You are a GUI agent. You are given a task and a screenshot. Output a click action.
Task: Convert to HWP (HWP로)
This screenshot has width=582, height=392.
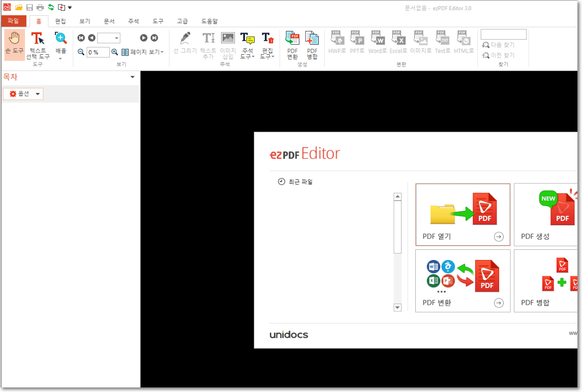(x=337, y=42)
